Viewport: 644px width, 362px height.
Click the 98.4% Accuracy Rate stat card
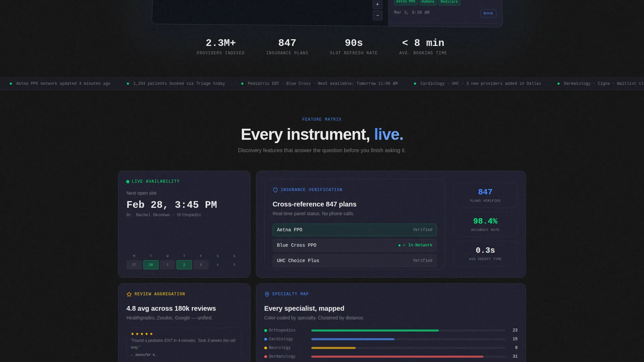pos(485,224)
